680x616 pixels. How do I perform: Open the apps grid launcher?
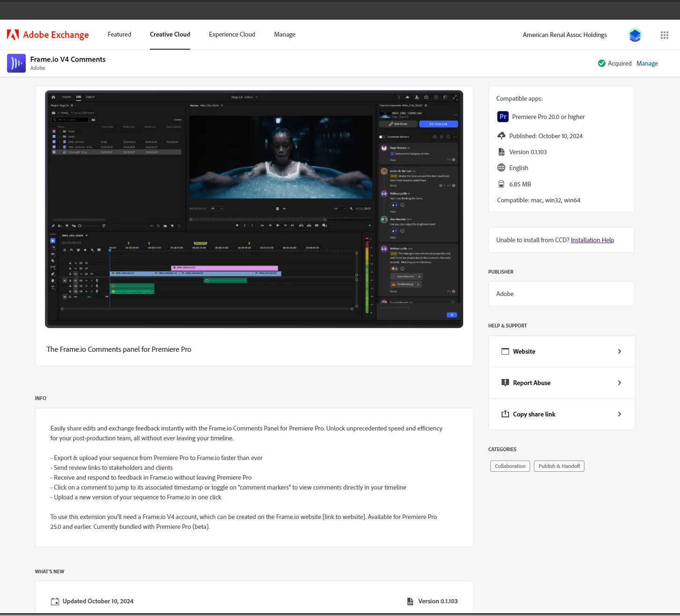pyautogui.click(x=665, y=35)
